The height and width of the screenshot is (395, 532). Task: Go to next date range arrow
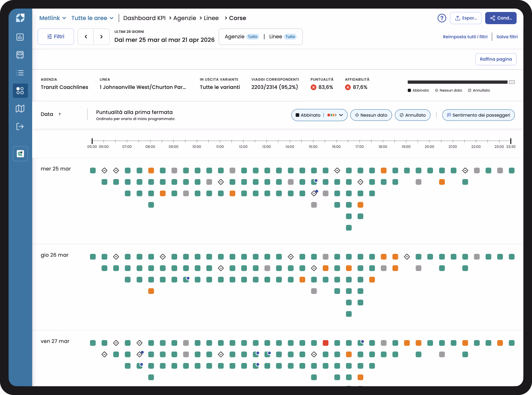tap(102, 36)
